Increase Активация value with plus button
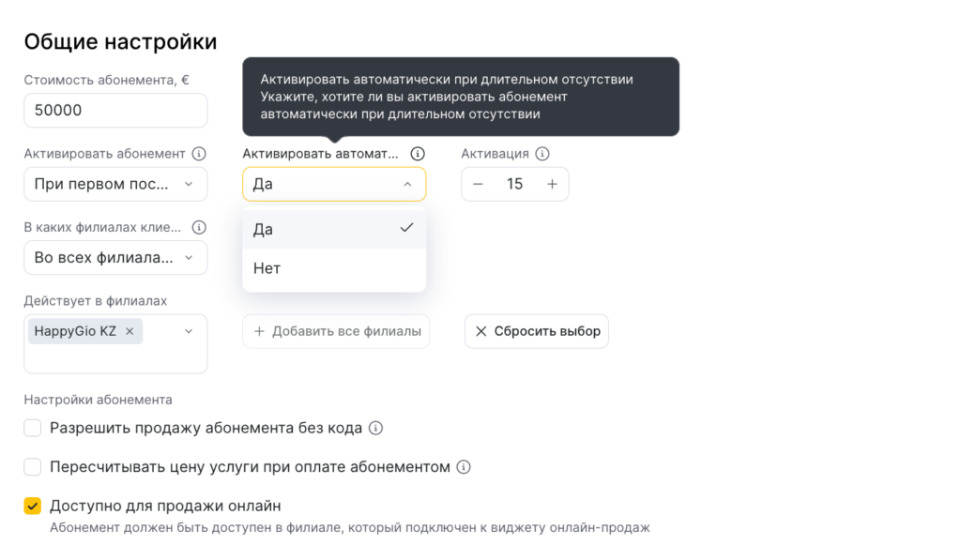 pos(552,184)
